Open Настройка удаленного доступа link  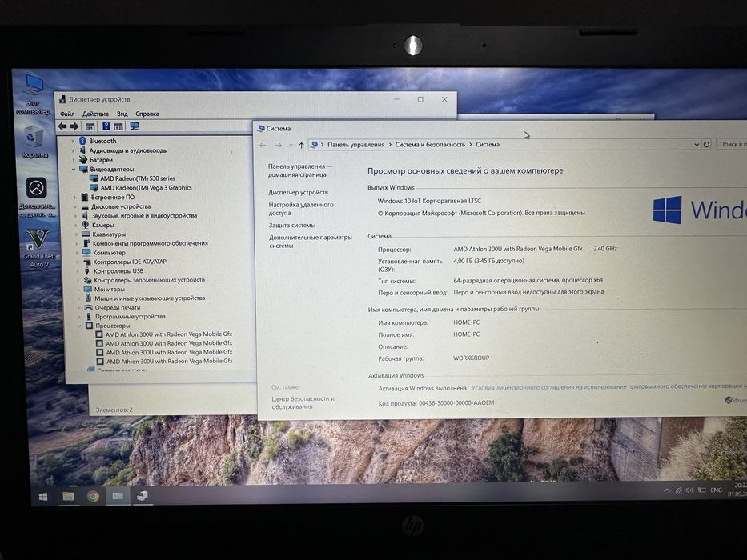[x=300, y=209]
